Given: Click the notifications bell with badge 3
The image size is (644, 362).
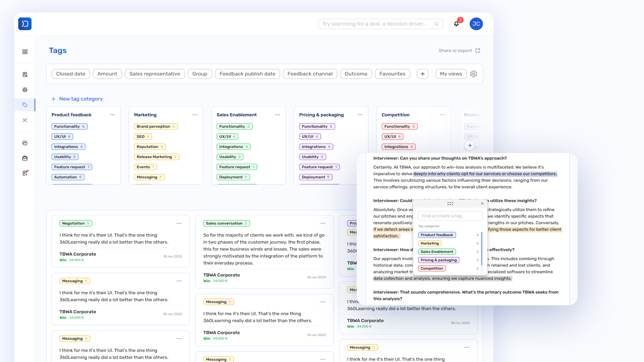Looking at the screenshot, I should [x=456, y=24].
